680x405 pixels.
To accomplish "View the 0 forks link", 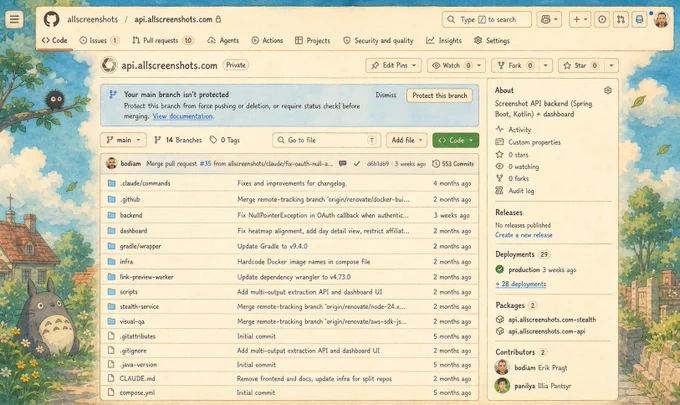I will click(x=518, y=178).
